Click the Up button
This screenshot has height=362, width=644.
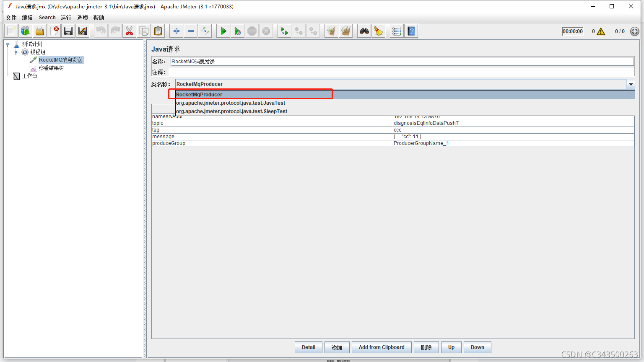[451, 347]
